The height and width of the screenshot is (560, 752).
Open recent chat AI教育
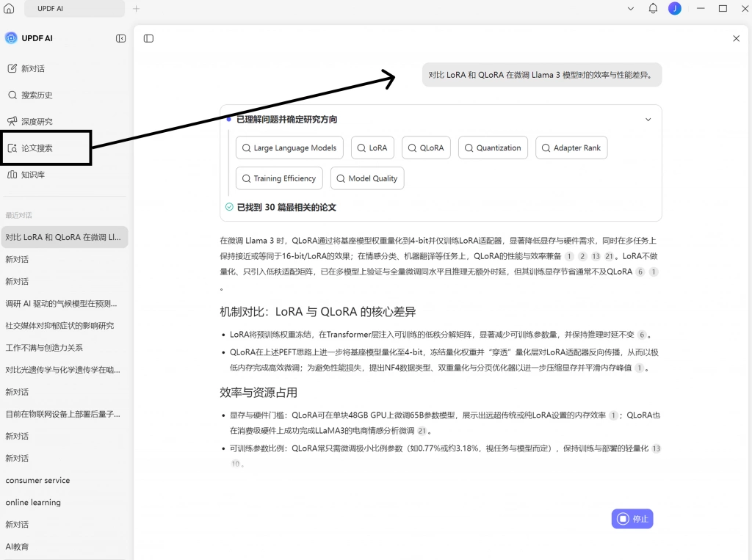(x=65, y=547)
